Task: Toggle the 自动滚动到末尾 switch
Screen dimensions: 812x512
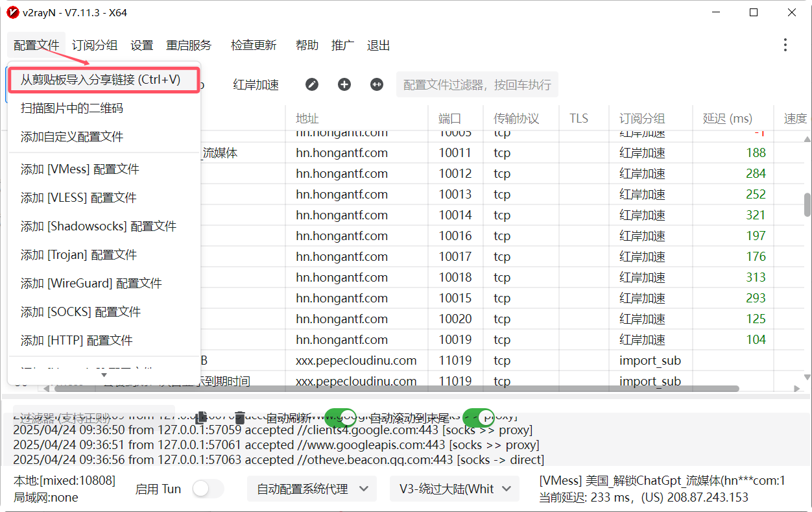Action: click(479, 417)
